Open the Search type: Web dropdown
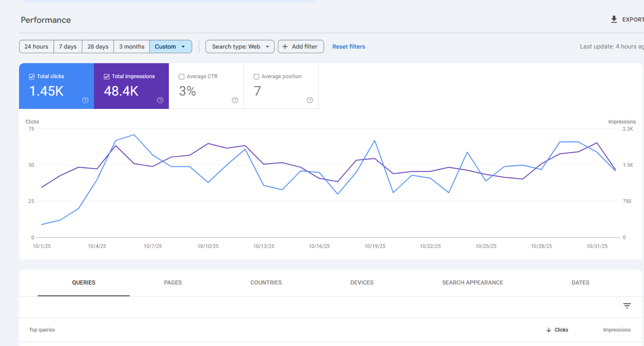 click(239, 46)
